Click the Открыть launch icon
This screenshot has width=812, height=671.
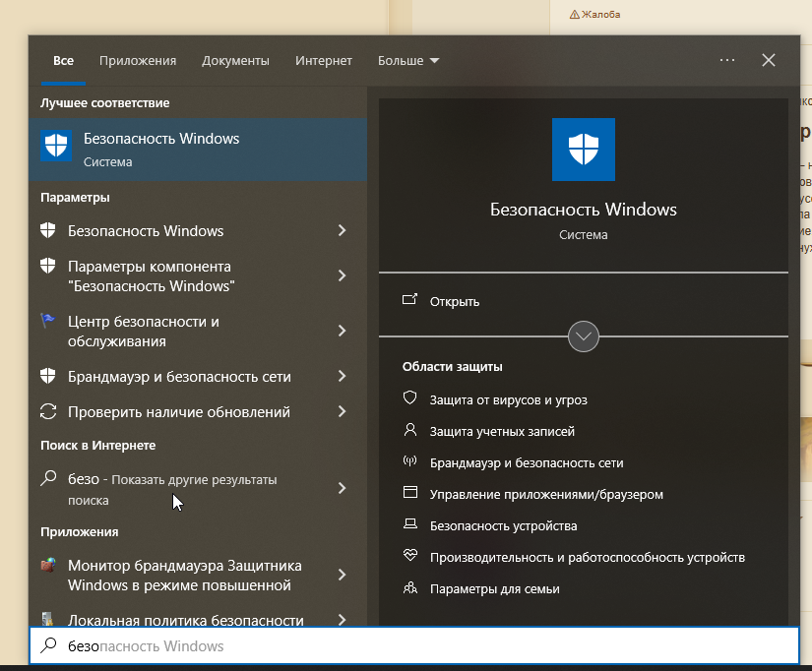click(409, 299)
